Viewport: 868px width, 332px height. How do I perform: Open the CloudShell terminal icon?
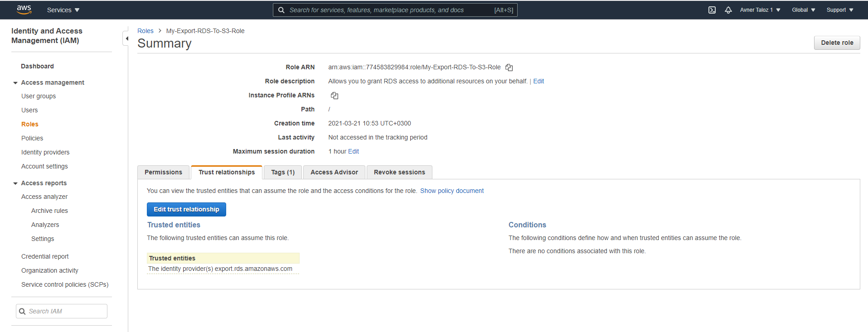click(x=712, y=10)
